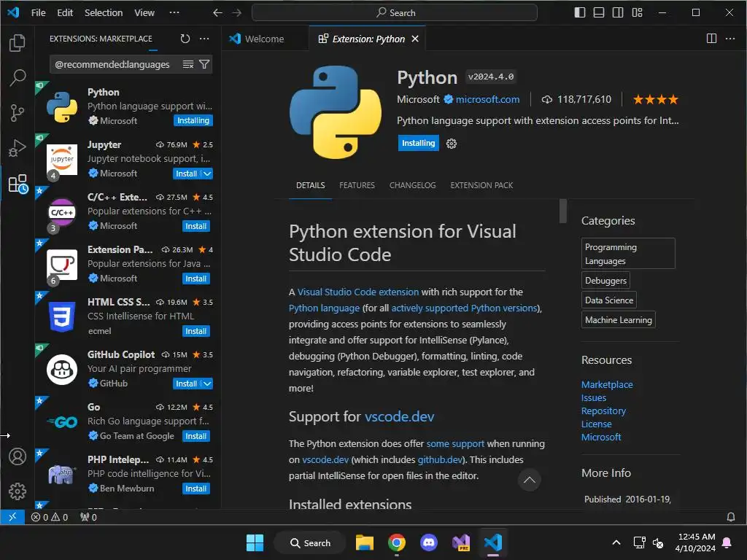Open editor more actions ellipsis
The image size is (747, 560).
point(730,39)
